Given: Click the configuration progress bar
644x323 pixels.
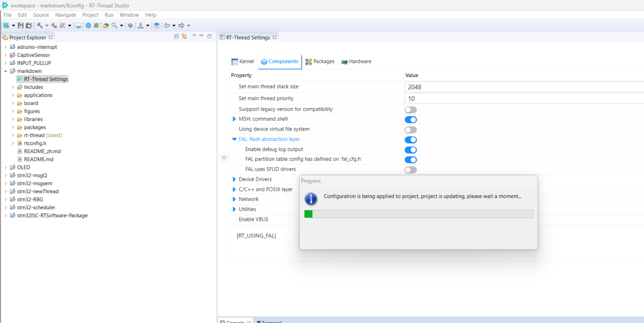Looking at the screenshot, I should tap(418, 214).
